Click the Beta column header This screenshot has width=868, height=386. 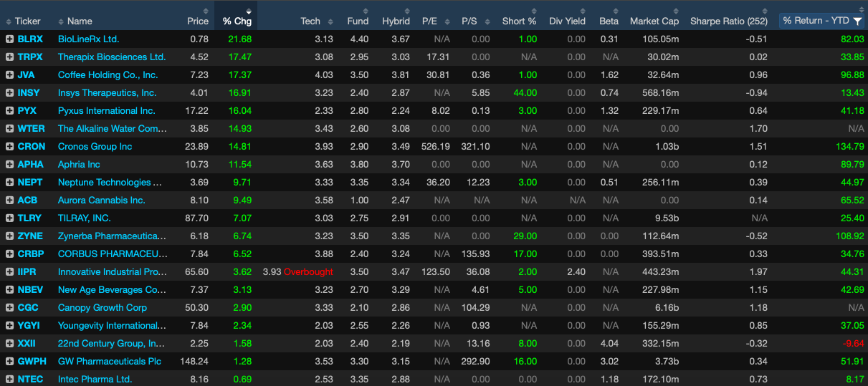point(609,21)
